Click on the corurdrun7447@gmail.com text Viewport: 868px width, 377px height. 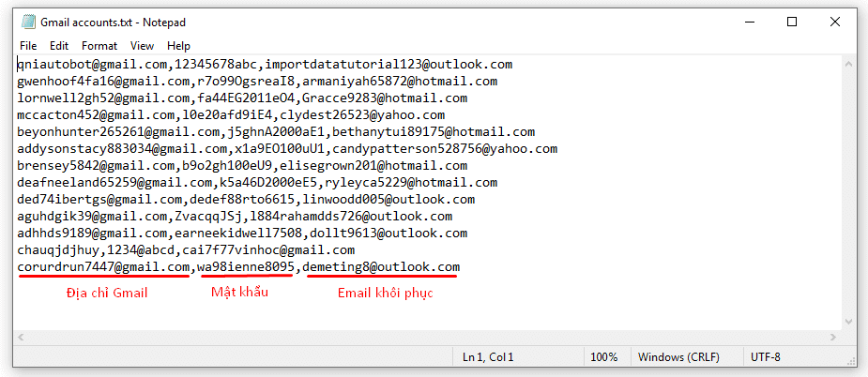[103, 267]
